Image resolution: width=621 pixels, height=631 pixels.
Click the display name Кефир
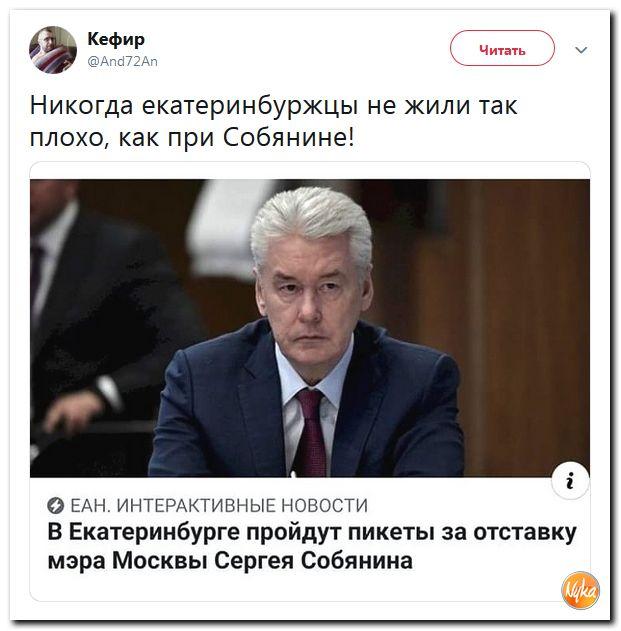tap(116, 39)
